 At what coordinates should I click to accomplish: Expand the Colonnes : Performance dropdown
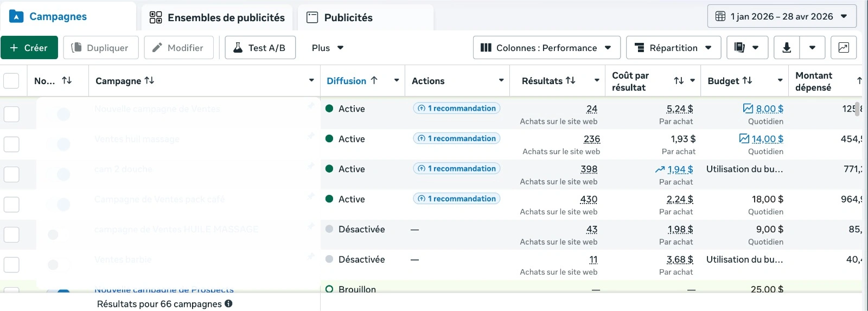(546, 48)
